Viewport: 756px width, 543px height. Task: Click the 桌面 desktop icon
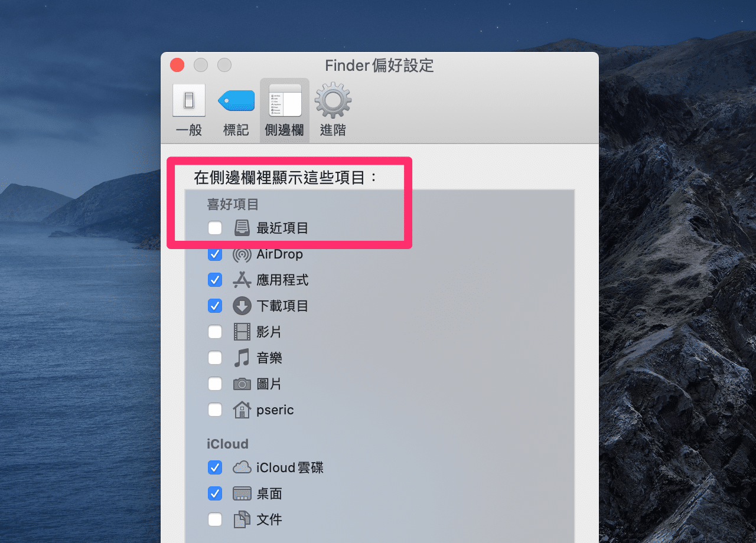[242, 493]
